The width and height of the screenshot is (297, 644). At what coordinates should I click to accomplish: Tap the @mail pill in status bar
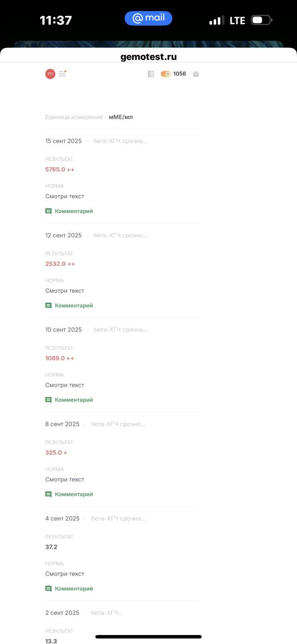[x=148, y=18]
